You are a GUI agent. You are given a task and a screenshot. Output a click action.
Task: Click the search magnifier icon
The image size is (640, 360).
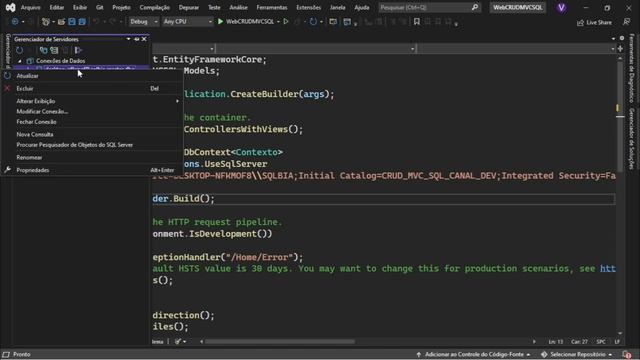pos(475,7)
